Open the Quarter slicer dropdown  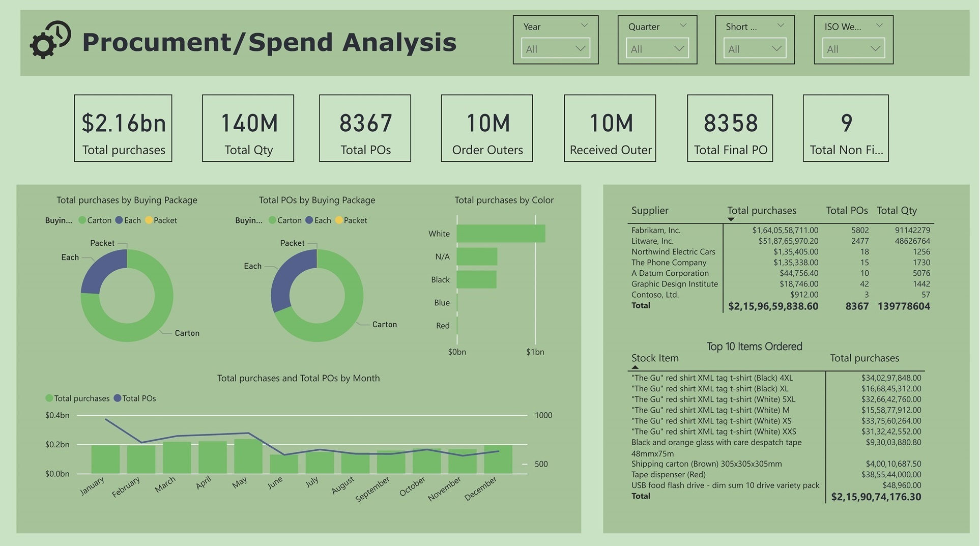click(657, 49)
